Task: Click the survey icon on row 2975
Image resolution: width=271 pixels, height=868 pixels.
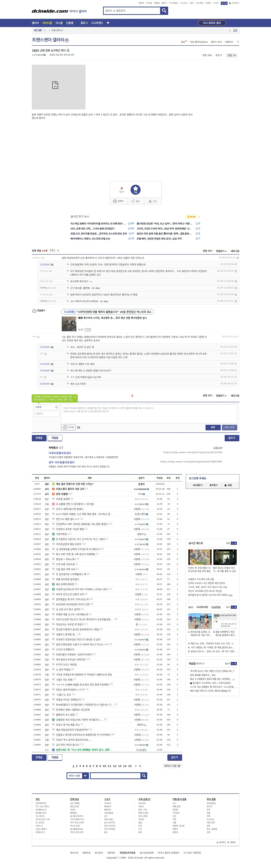Action: [53, 484]
